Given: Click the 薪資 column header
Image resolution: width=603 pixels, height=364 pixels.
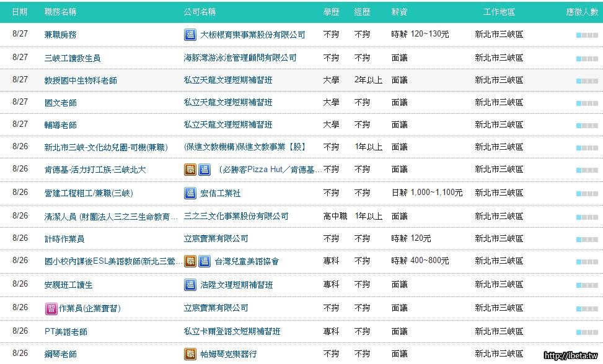Looking at the screenshot, I should coord(399,12).
